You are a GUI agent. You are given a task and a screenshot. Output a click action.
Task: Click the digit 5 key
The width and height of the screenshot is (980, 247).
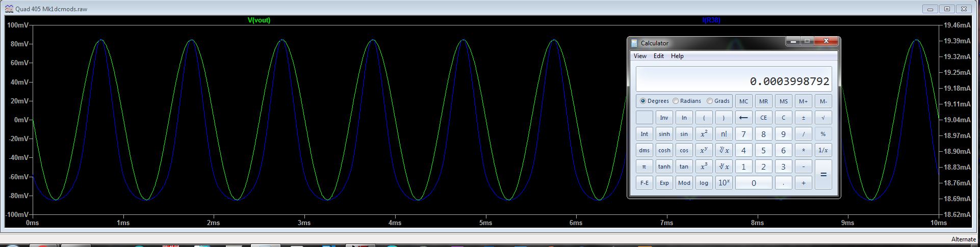coord(763,150)
